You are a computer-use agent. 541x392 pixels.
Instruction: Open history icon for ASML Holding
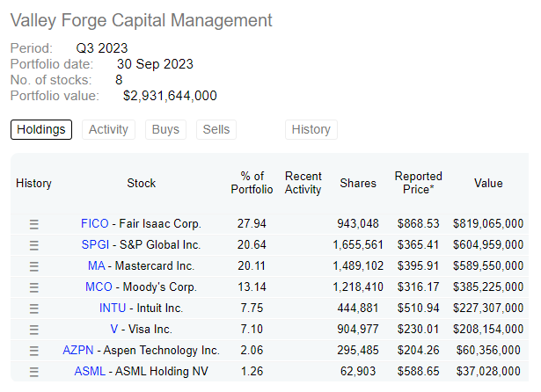click(34, 372)
